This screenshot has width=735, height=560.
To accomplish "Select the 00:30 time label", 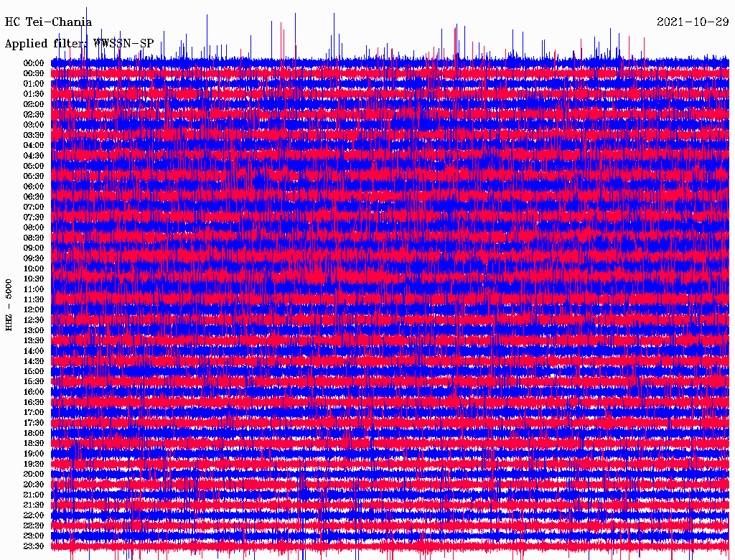I will point(34,73).
